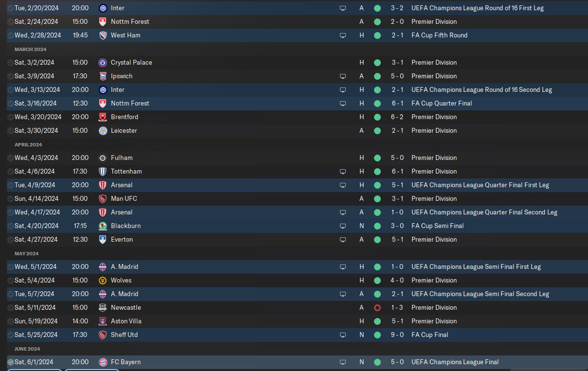Viewport: 588px width, 371px height.
Task: Click the Leicester club badge
Action: point(103,130)
